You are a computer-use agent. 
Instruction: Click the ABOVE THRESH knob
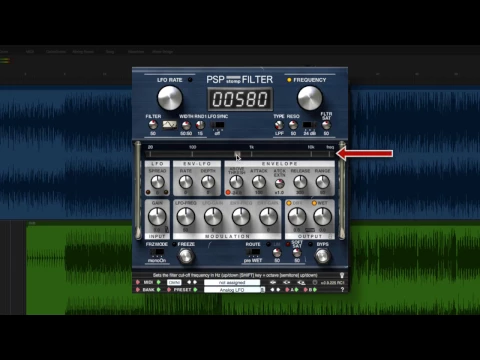(x=236, y=182)
